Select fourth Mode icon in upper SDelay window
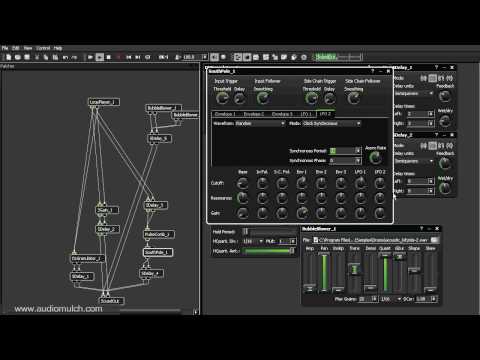 point(449,78)
